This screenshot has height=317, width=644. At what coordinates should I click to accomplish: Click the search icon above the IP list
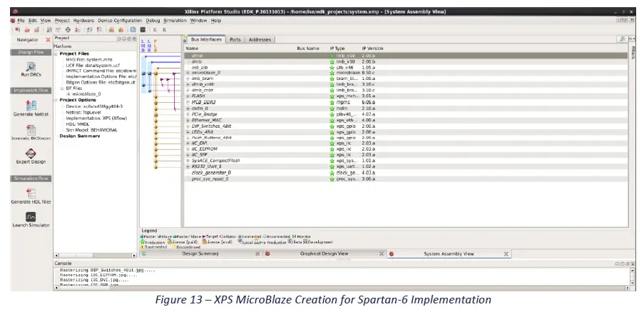pos(623,39)
